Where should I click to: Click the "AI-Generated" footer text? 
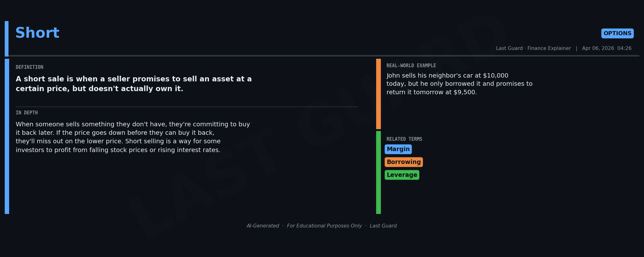tap(263, 226)
